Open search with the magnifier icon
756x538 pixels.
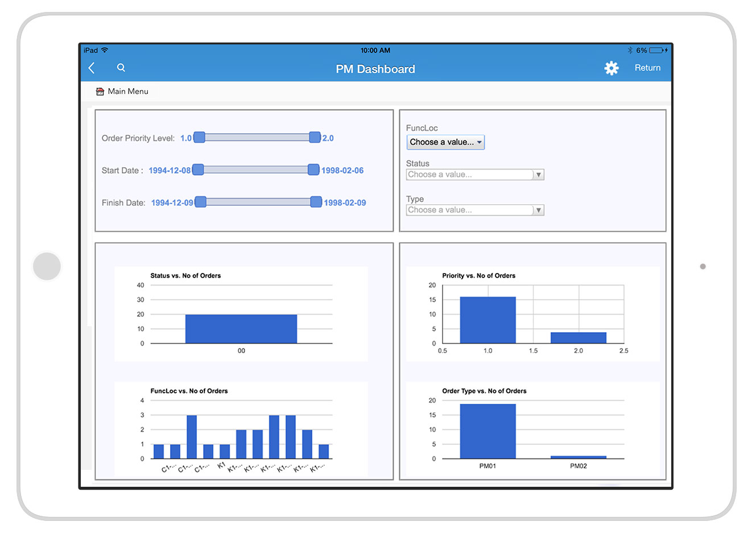[121, 68]
